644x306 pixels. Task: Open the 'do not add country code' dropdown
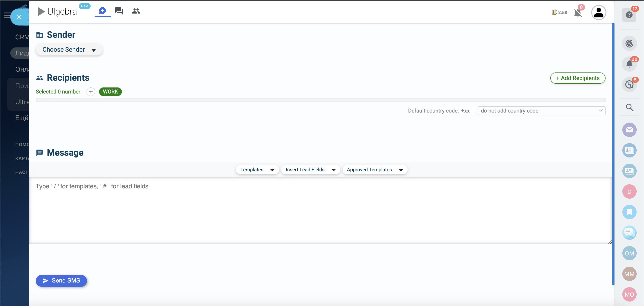pos(541,110)
